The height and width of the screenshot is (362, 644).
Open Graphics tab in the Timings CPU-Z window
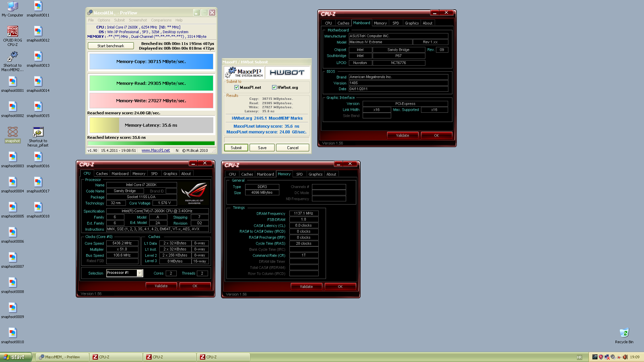(x=316, y=174)
